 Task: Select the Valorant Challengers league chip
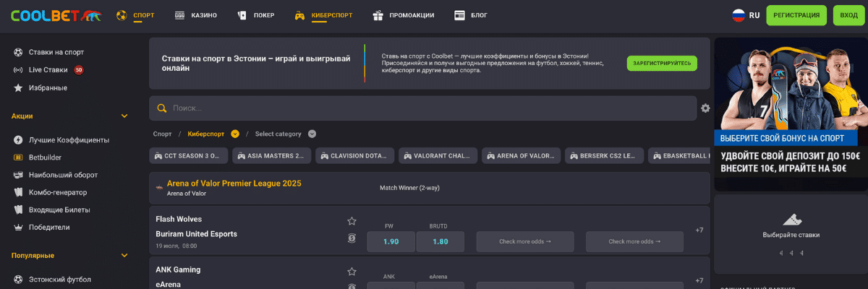click(438, 155)
